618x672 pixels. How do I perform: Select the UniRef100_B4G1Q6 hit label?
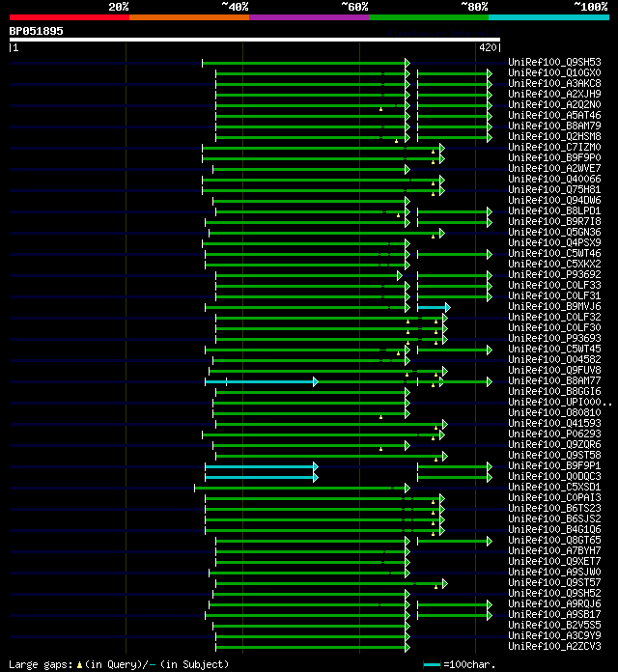tap(554, 530)
